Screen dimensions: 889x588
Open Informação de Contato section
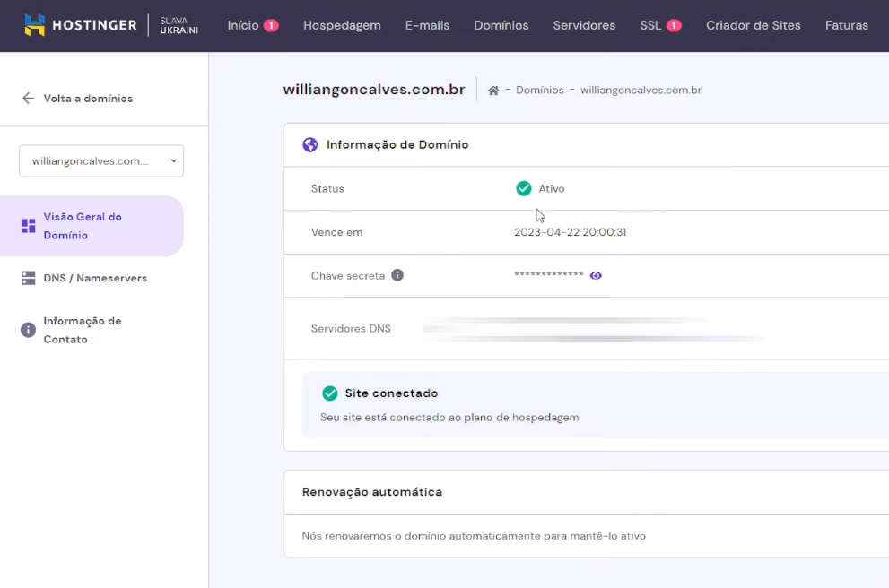[83, 330]
